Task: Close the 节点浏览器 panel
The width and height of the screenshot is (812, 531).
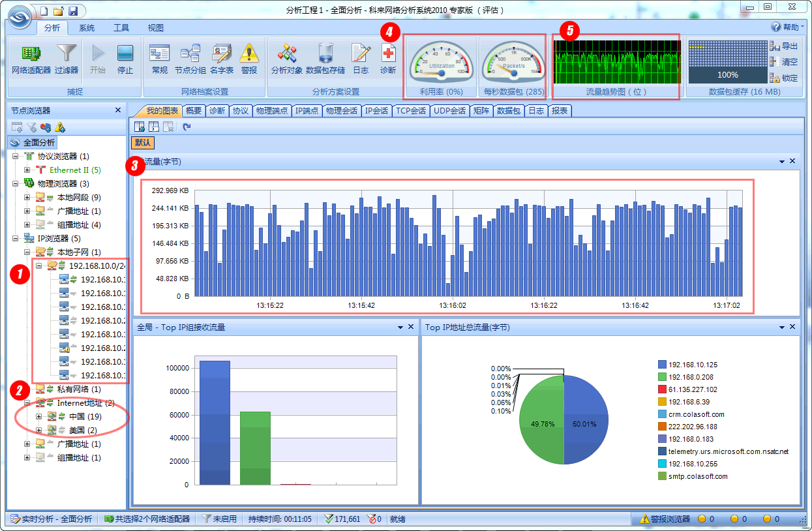Action: 118,110
